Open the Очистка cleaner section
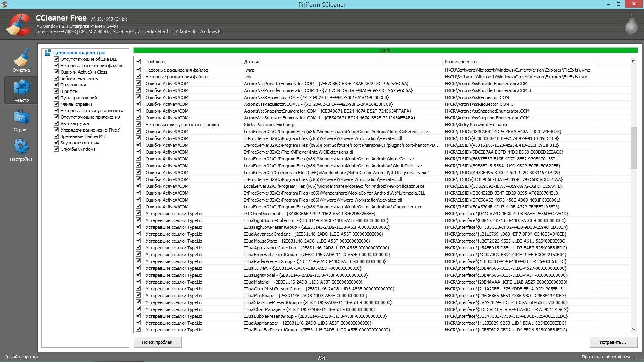 click(21, 60)
